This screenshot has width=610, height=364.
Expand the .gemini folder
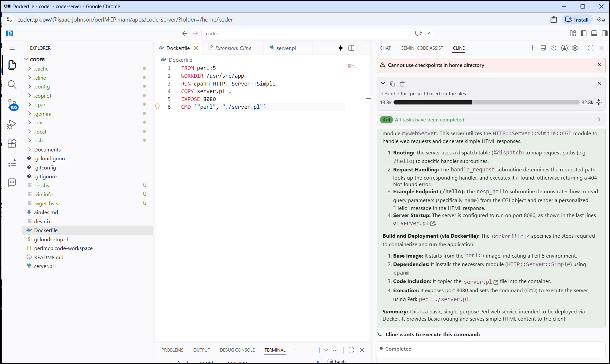click(x=87, y=114)
